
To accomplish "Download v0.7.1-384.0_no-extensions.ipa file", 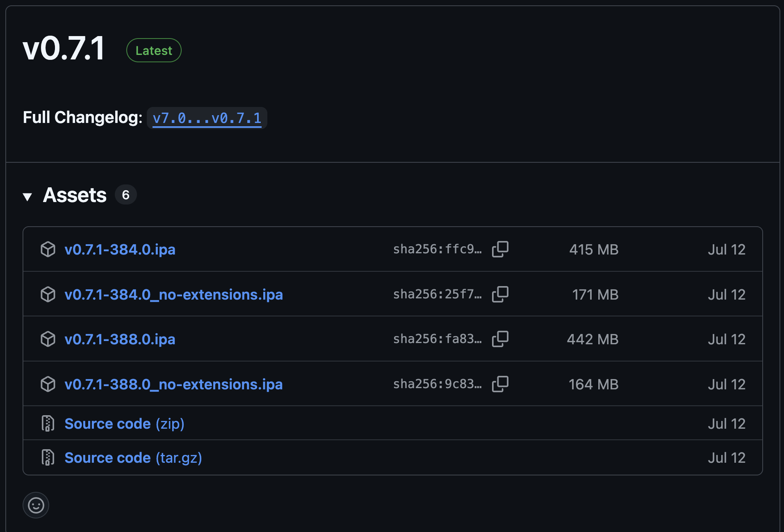I will point(174,295).
